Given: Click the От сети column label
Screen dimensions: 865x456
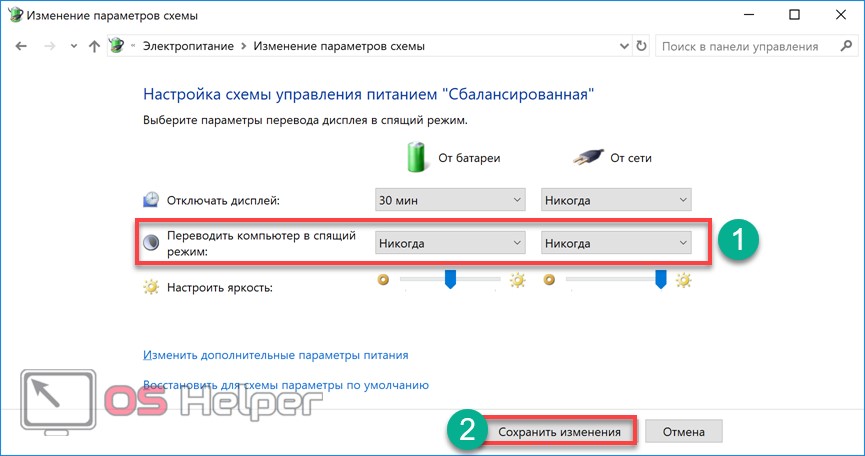Looking at the screenshot, I should click(x=631, y=158).
